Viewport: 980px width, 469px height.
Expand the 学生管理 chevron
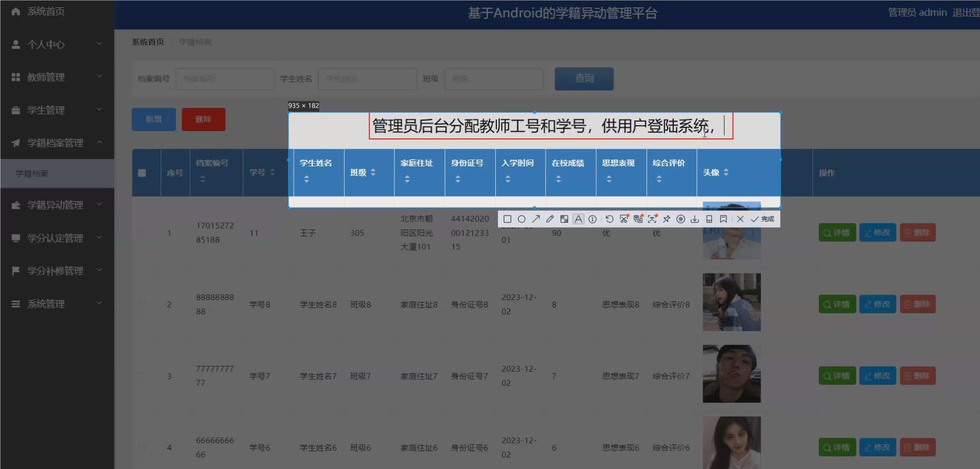(x=99, y=110)
